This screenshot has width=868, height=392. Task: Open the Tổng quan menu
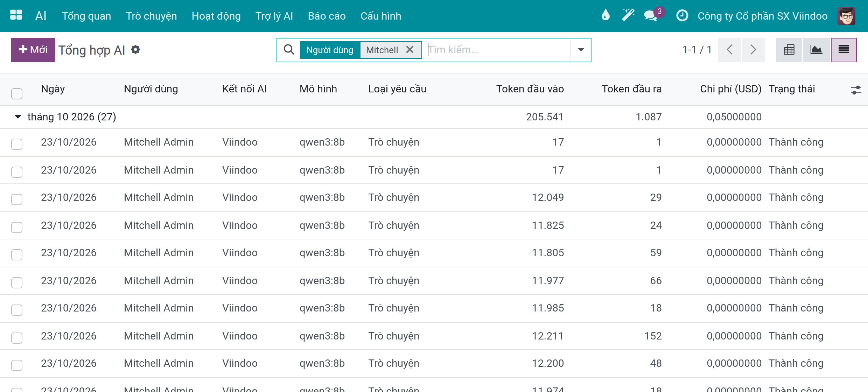point(86,16)
